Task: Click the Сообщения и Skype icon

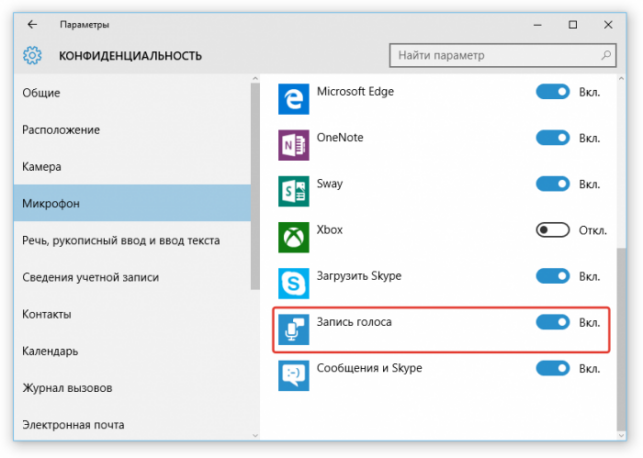Action: [x=294, y=376]
